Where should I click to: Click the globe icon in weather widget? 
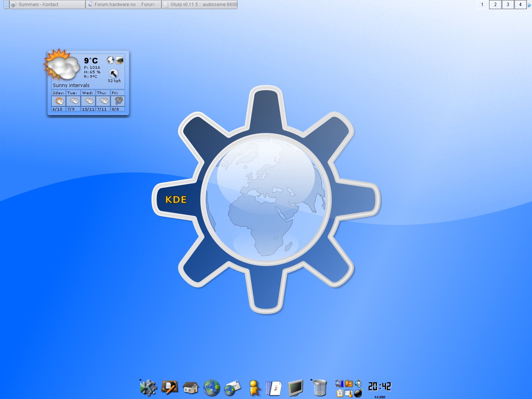pos(111,60)
